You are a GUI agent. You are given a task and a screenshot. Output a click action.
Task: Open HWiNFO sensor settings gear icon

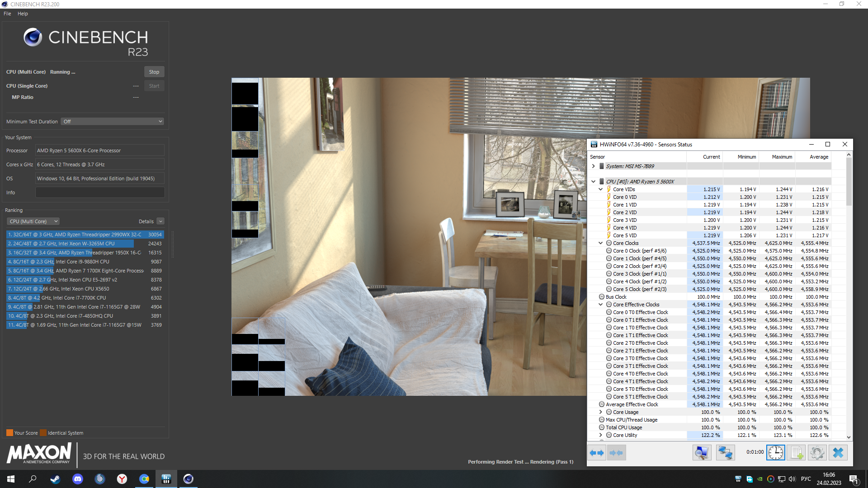[x=817, y=453]
